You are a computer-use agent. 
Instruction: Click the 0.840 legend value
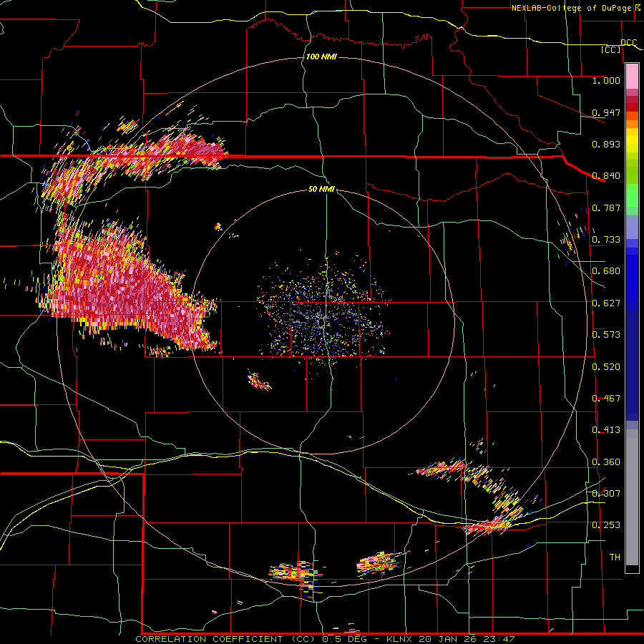coord(606,176)
